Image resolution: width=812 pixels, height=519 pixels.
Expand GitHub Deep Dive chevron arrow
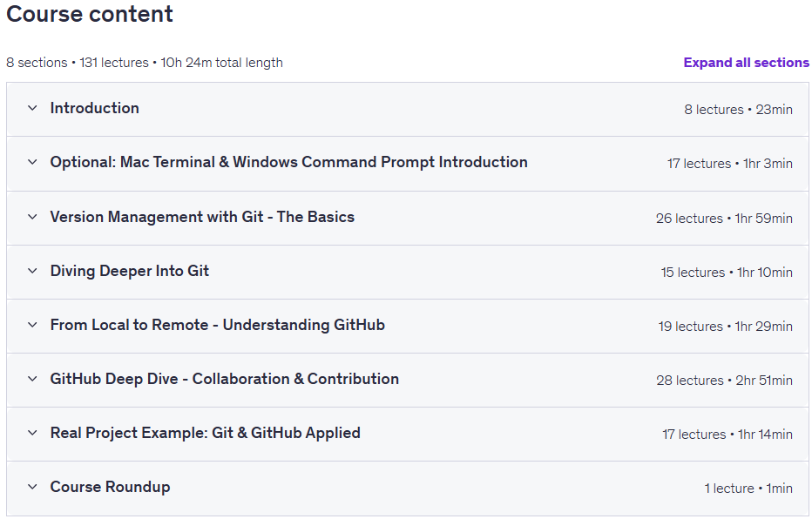pyautogui.click(x=32, y=379)
